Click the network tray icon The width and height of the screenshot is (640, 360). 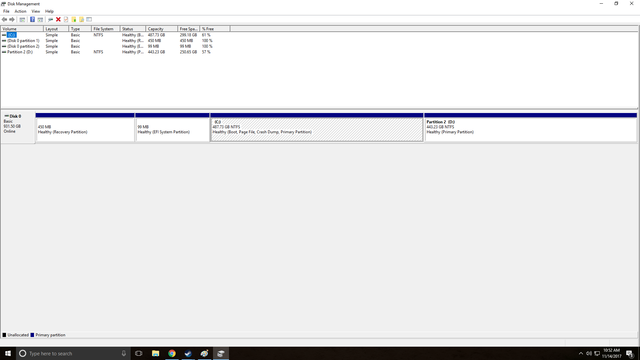point(597,353)
